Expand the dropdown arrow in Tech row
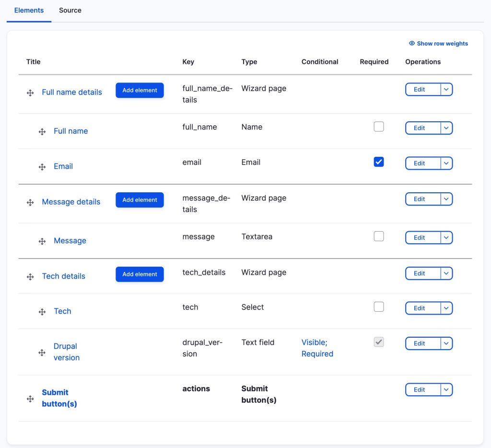The image size is (491, 448). (446, 308)
